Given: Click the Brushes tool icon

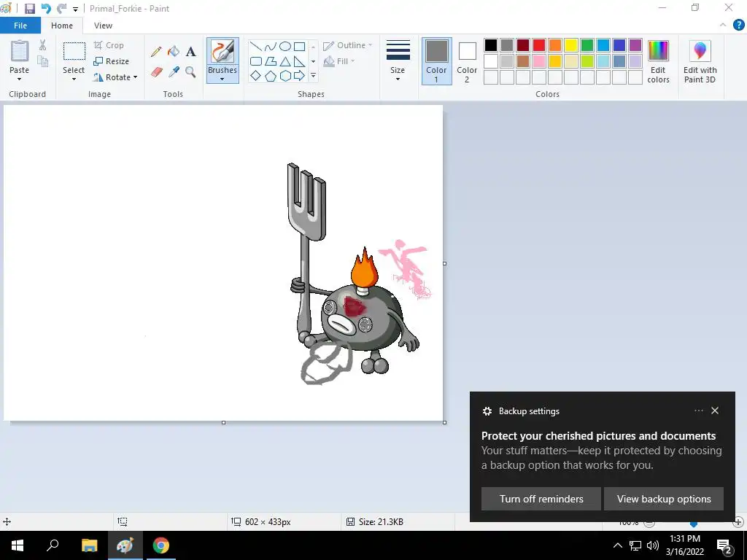Looking at the screenshot, I should [222, 52].
